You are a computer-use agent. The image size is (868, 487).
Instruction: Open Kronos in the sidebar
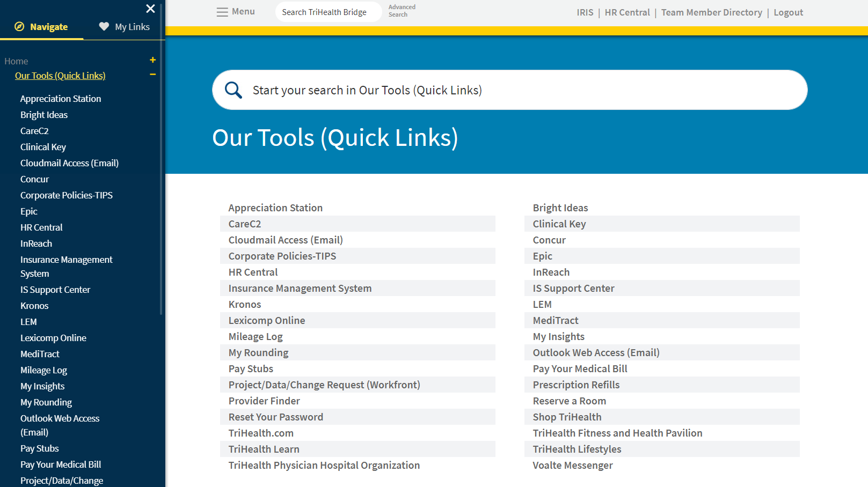point(34,306)
